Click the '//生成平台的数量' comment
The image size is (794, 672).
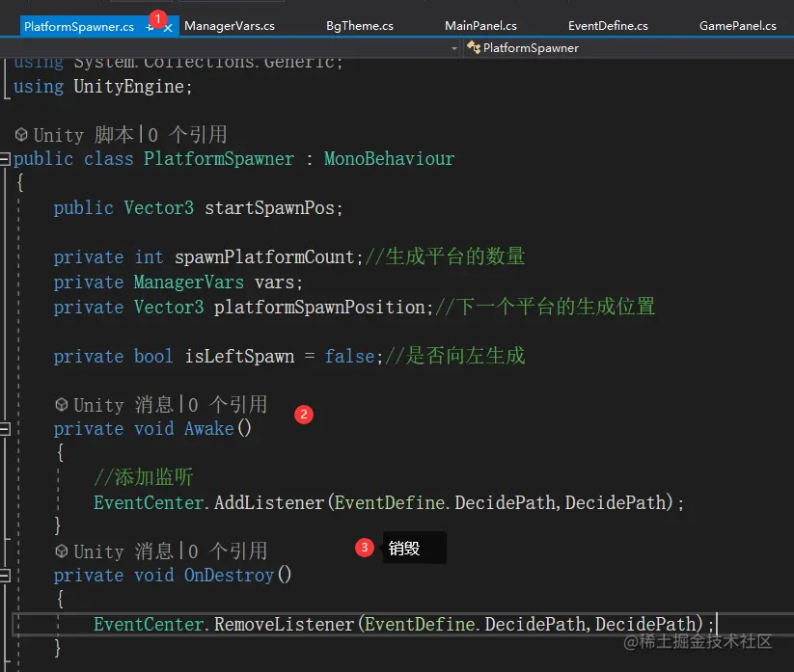point(445,256)
